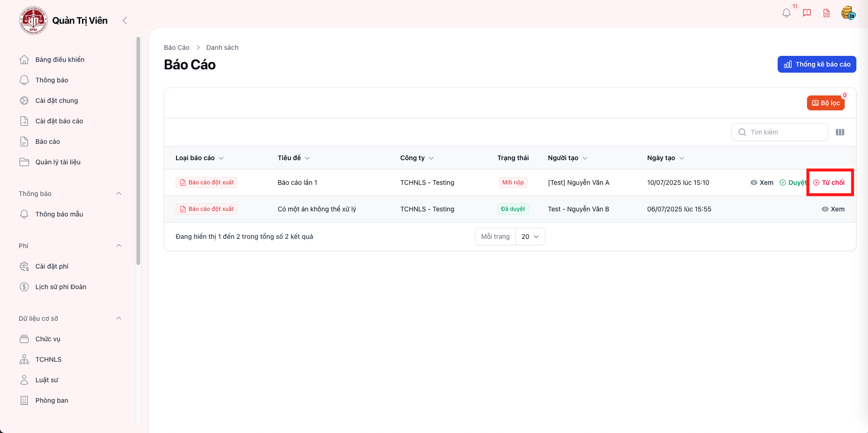The image size is (868, 433).
Task: Toggle the column visibility grid icon
Action: (x=840, y=132)
